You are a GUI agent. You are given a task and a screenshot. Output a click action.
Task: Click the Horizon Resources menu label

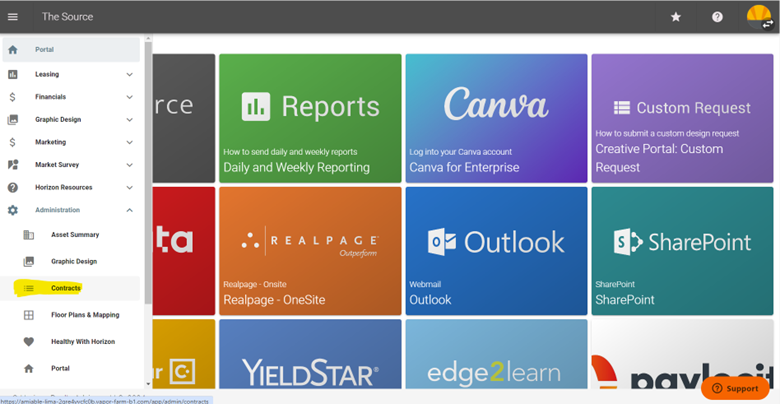point(63,188)
